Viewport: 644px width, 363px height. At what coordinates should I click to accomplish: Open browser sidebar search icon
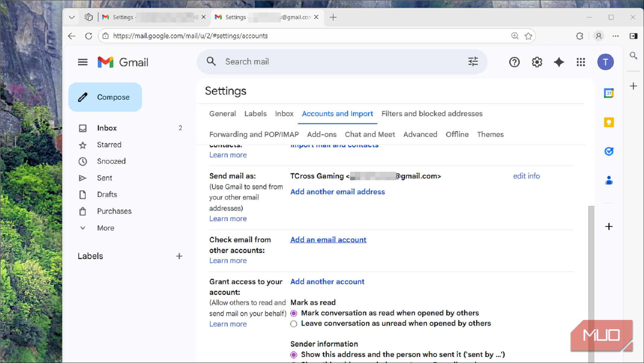(633, 55)
